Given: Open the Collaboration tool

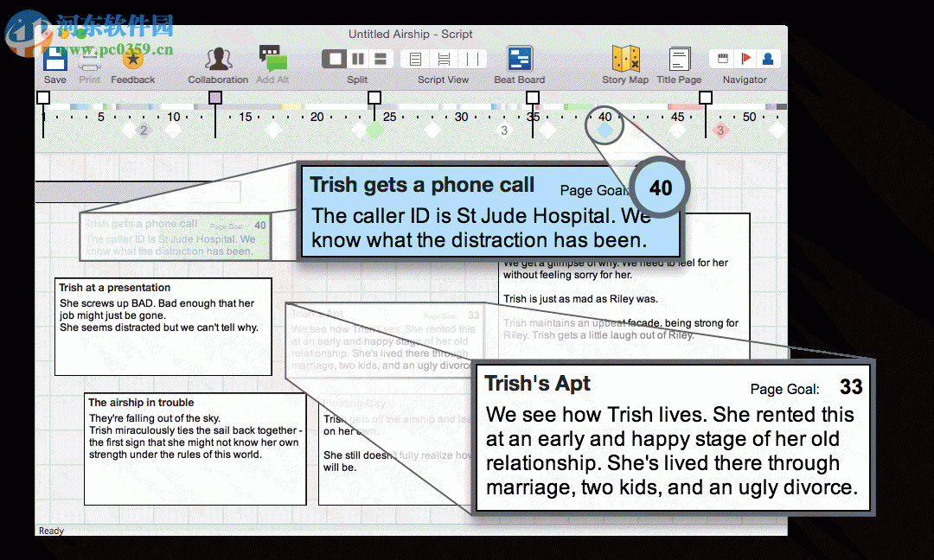Looking at the screenshot, I should pyautogui.click(x=218, y=60).
